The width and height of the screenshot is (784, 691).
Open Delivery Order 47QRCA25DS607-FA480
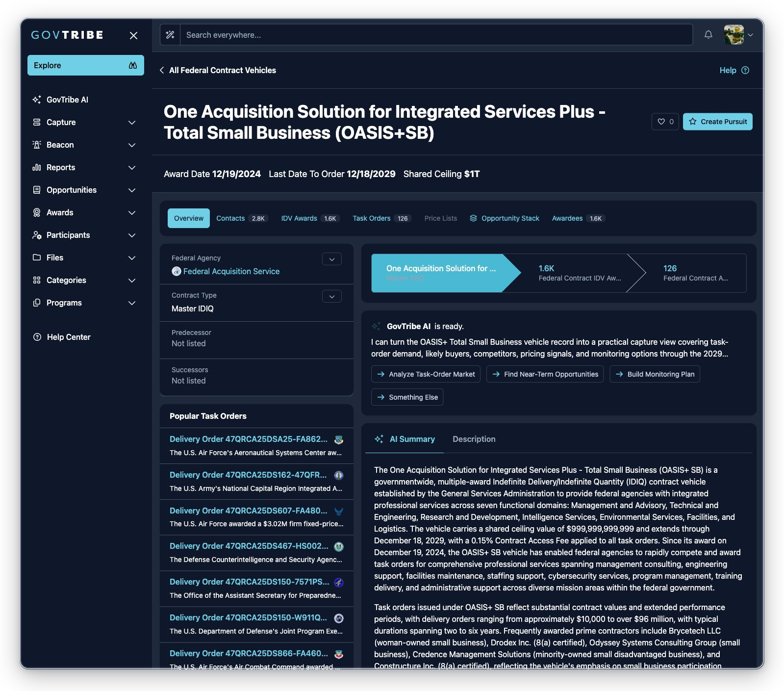(248, 511)
